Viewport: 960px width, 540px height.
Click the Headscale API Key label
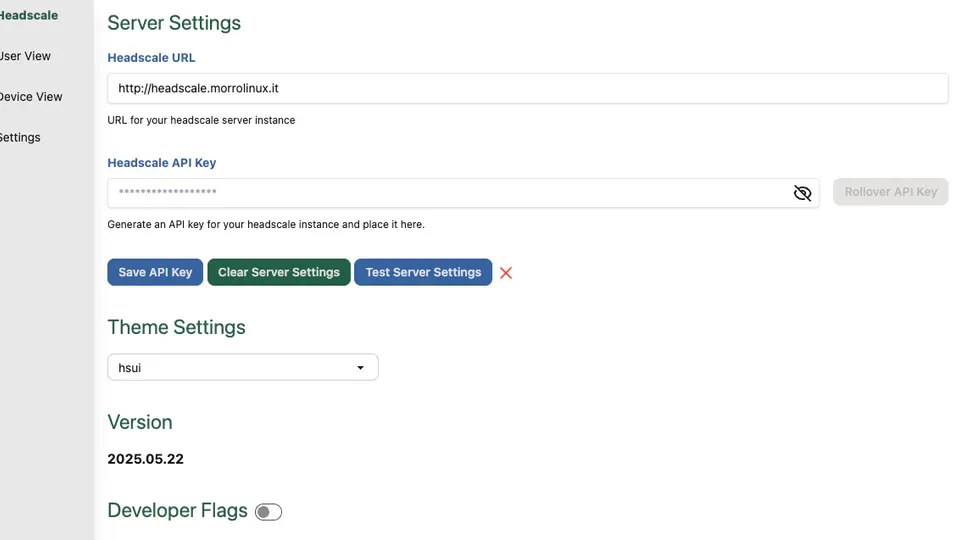pos(162,163)
